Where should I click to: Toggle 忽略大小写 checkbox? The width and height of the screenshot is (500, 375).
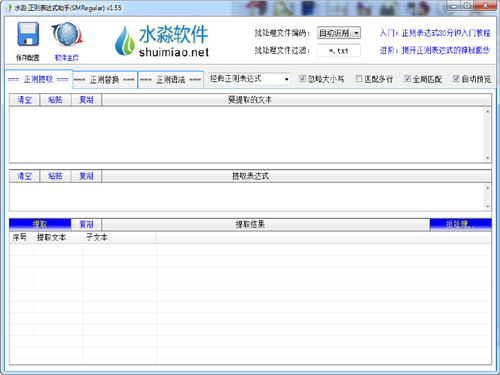point(302,79)
